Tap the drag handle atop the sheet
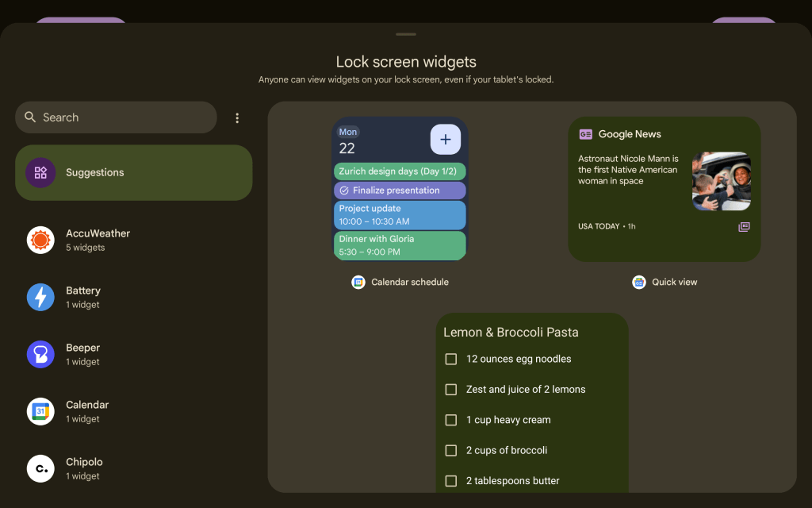812x508 pixels. (x=406, y=34)
